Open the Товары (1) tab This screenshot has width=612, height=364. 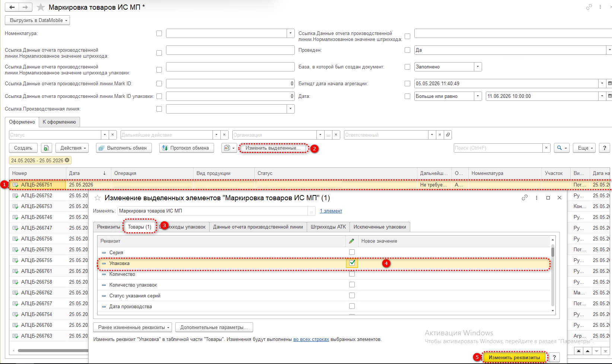point(140,227)
